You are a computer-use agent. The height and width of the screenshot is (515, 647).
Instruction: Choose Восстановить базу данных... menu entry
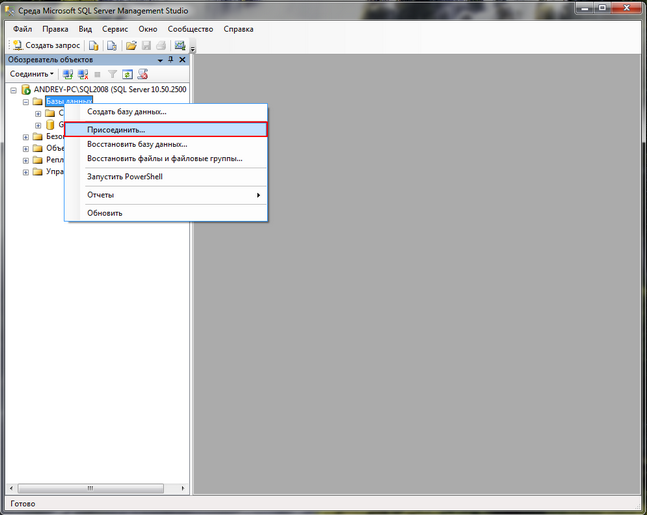pyautogui.click(x=166, y=144)
